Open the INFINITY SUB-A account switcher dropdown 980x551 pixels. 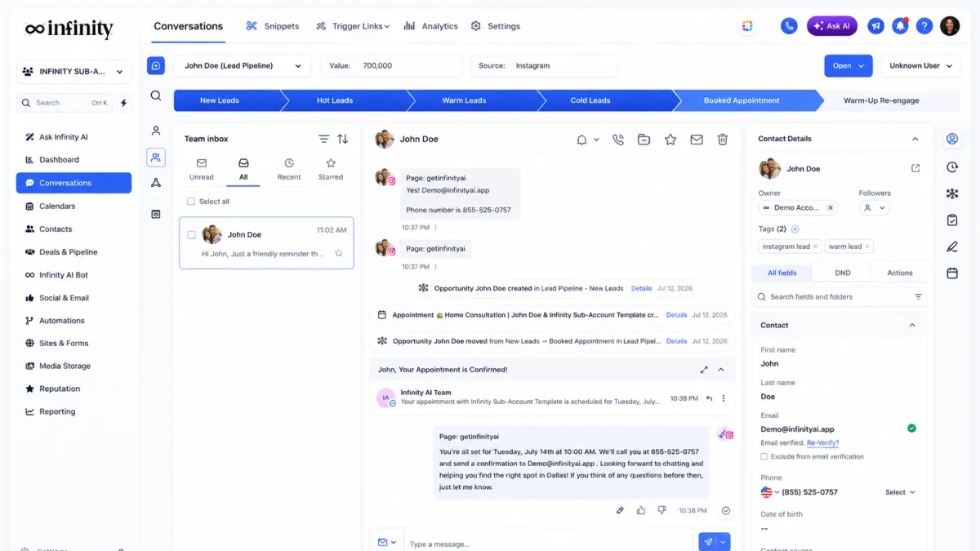pos(74,72)
